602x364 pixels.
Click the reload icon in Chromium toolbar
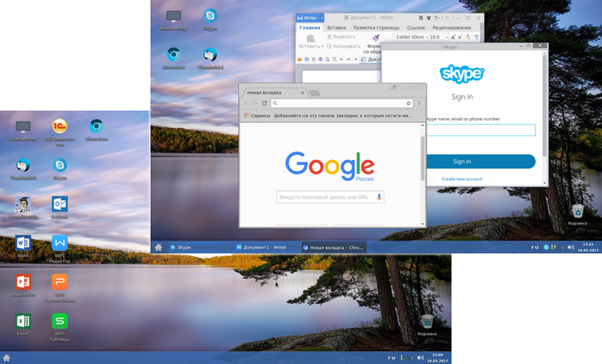265,103
